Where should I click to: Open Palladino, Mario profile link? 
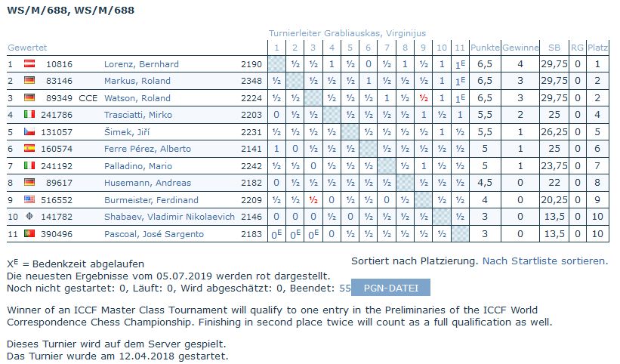coord(139,166)
